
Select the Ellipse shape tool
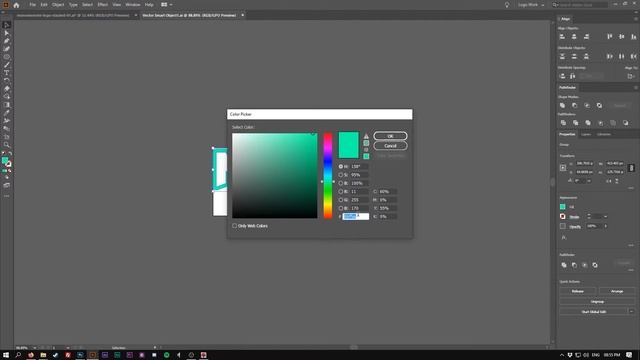7,57
